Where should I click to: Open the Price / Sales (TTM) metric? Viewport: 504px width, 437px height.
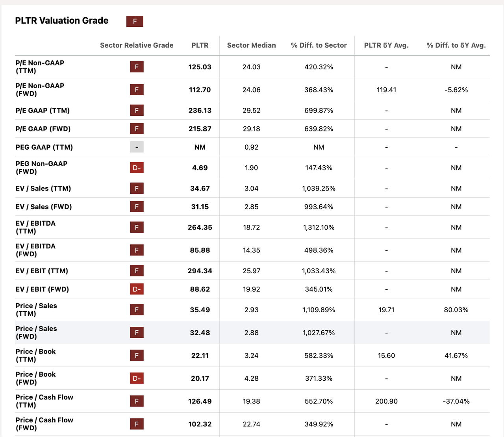pyautogui.click(x=36, y=310)
